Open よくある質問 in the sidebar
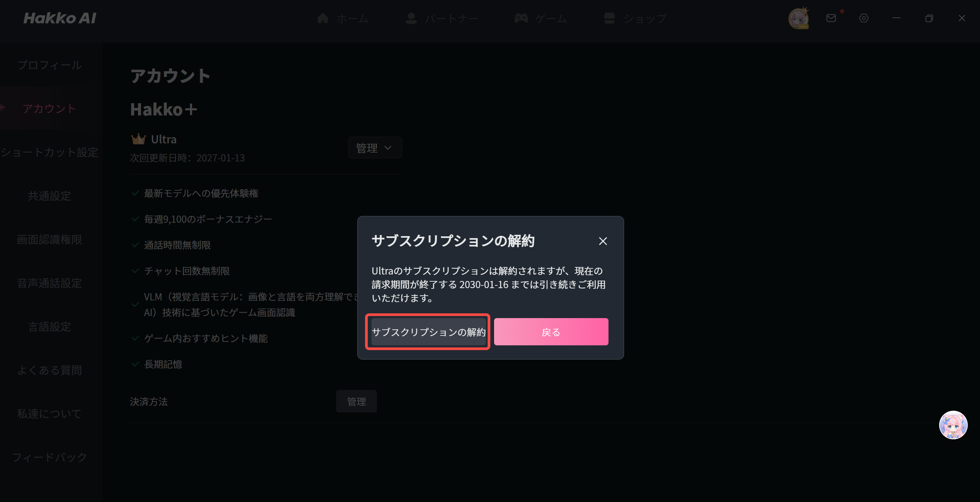 49,370
